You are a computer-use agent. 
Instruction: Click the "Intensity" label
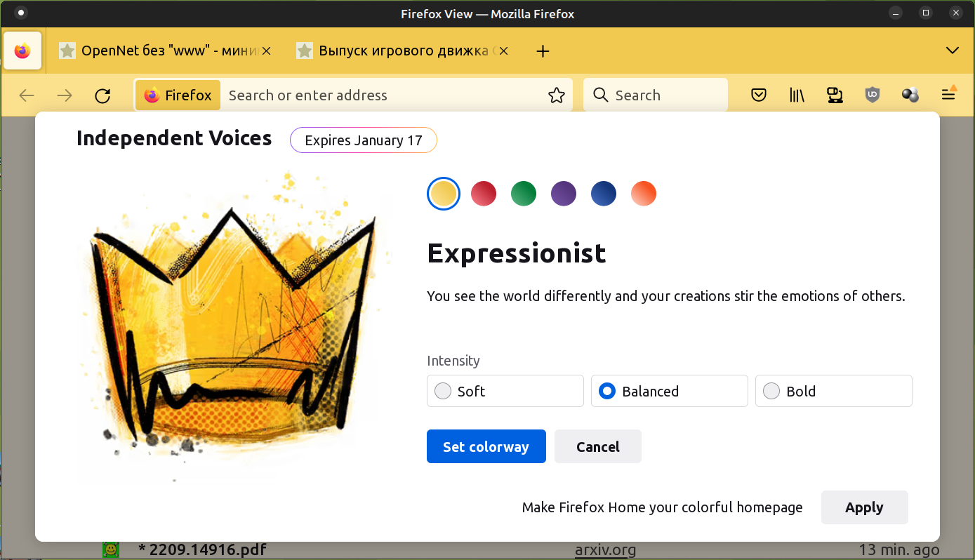[453, 361]
